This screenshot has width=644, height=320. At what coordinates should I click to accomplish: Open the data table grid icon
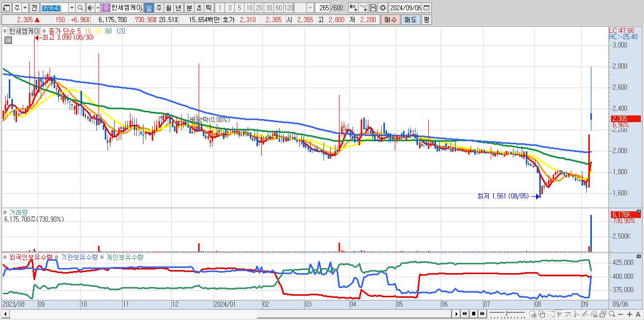pos(7,40)
